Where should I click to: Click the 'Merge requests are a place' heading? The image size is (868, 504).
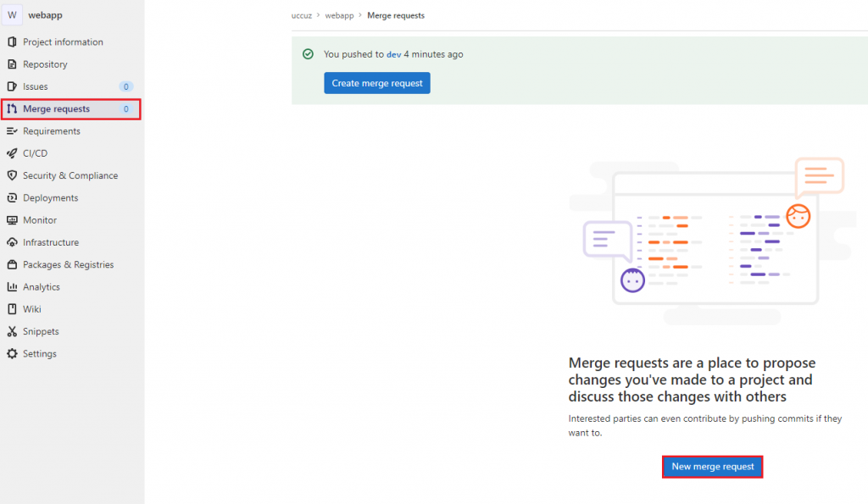coord(692,379)
